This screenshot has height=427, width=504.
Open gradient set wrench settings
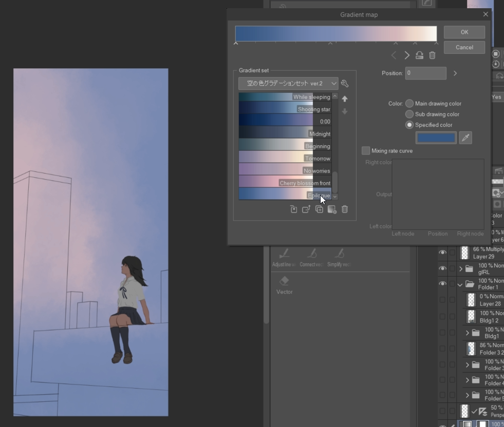(x=345, y=84)
